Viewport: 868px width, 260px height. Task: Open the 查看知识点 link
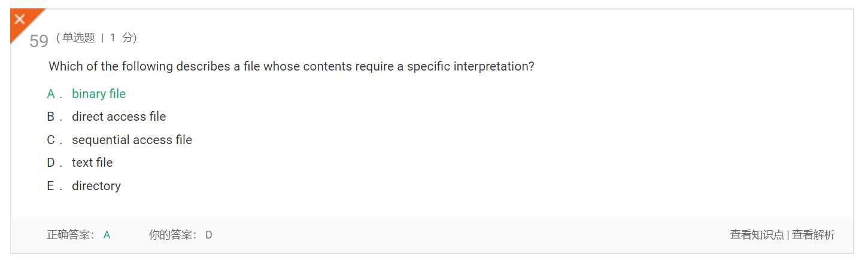pyautogui.click(x=757, y=235)
